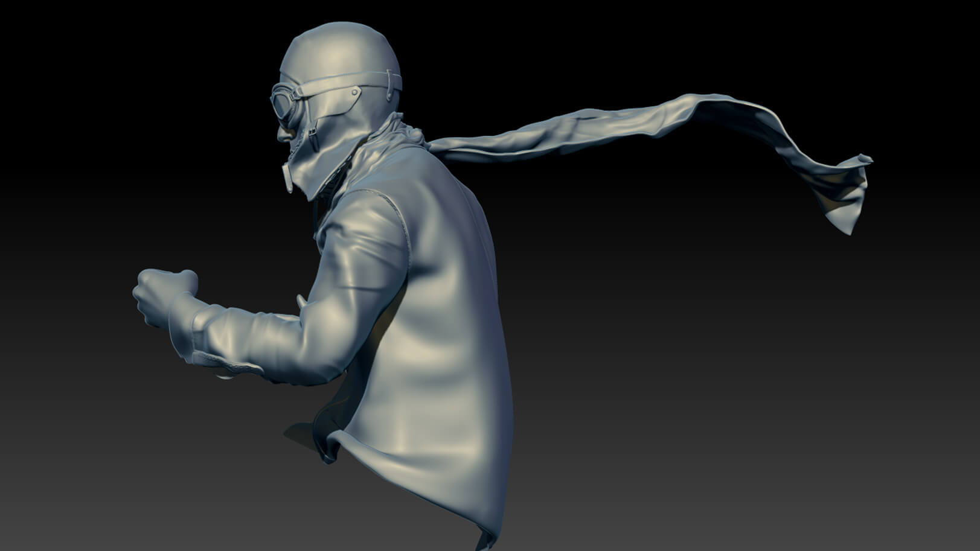Select the upper arm sleeve
The image size is (980, 551).
pos(356,260)
